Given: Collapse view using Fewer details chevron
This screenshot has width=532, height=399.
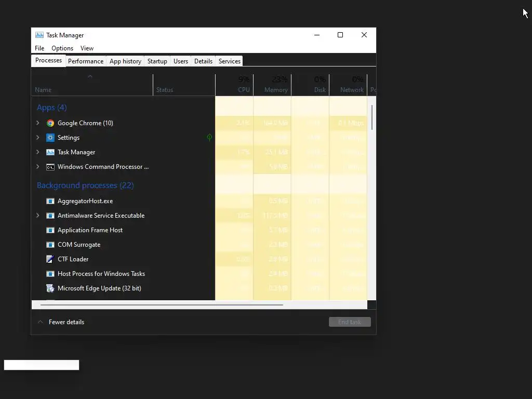Looking at the screenshot, I should (x=41, y=322).
